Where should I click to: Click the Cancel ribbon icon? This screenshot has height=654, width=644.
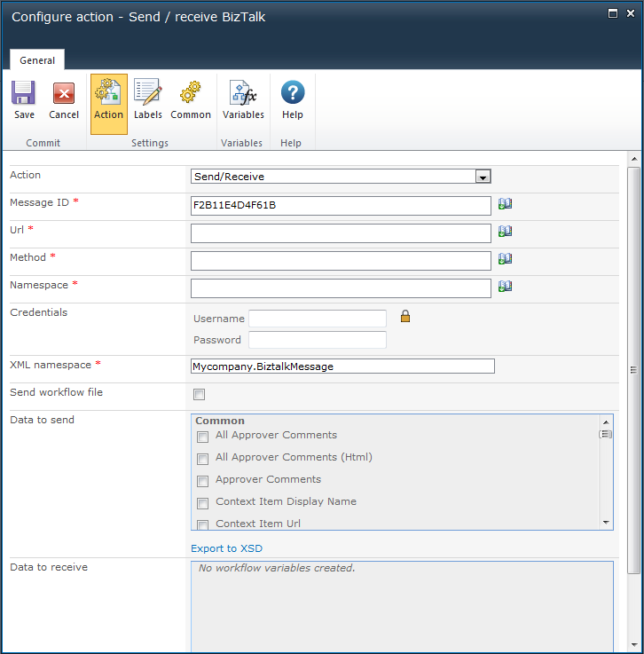[64, 100]
